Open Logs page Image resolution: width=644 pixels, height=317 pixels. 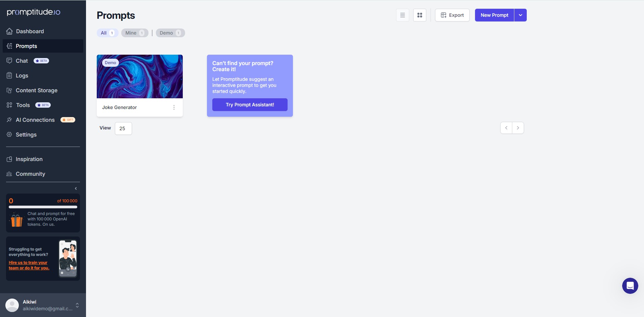pyautogui.click(x=43, y=75)
